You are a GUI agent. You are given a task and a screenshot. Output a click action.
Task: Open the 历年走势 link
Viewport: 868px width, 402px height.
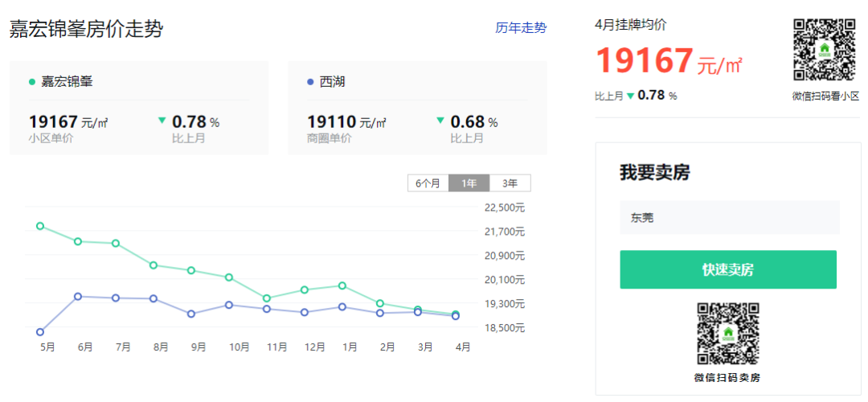(x=521, y=27)
